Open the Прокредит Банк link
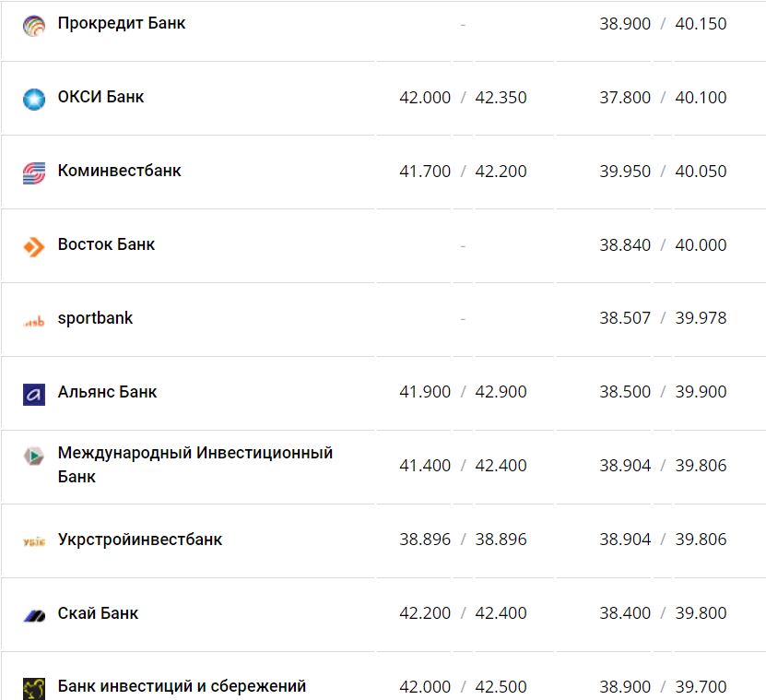Image resolution: width=766 pixels, height=700 pixels. [122, 23]
